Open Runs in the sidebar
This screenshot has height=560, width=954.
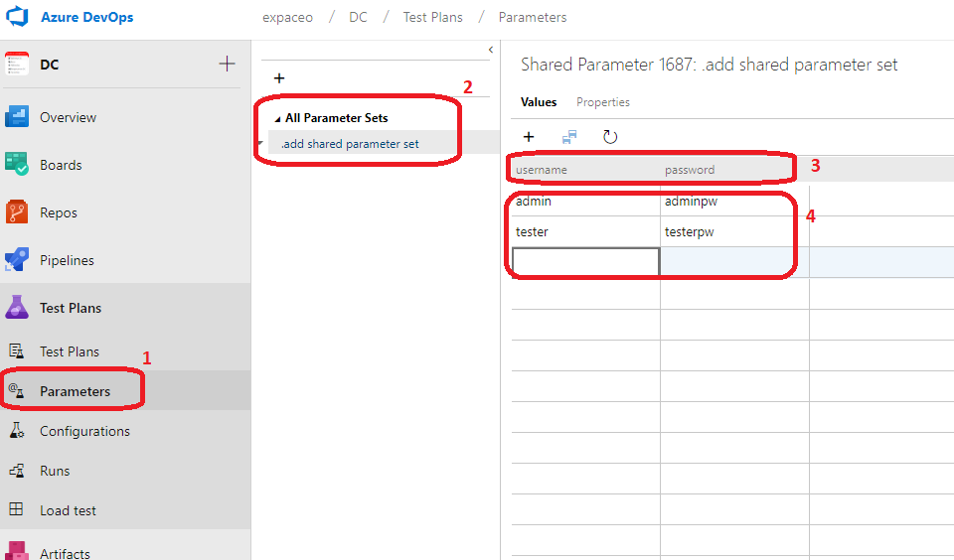(55, 471)
